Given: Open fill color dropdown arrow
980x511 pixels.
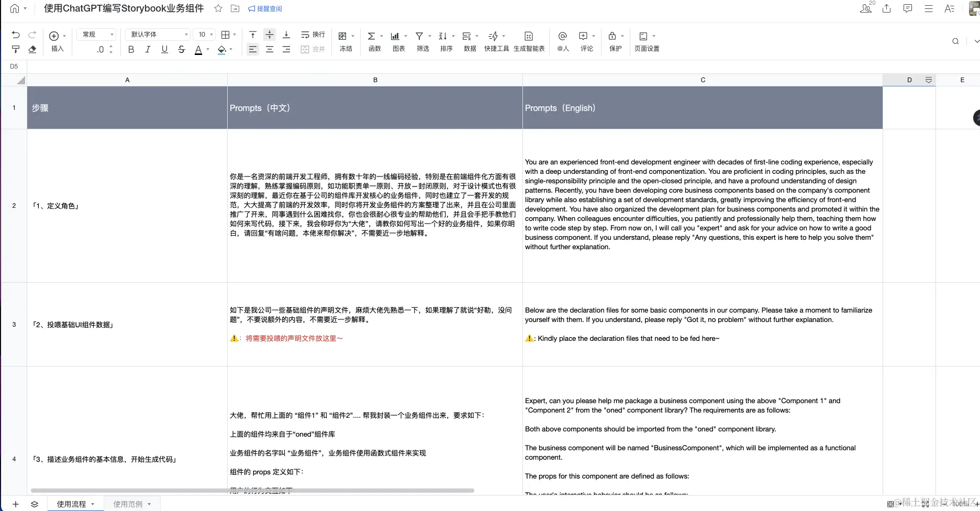Looking at the screenshot, I should [231, 49].
